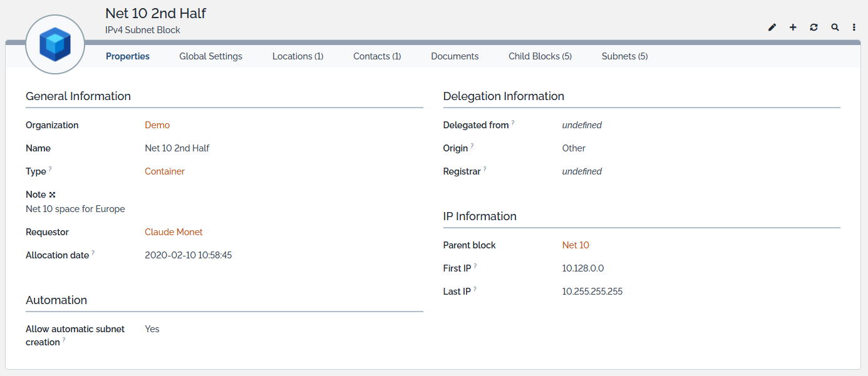Click the help icon beside Allocation date
This screenshot has height=376, width=868.
(x=93, y=253)
